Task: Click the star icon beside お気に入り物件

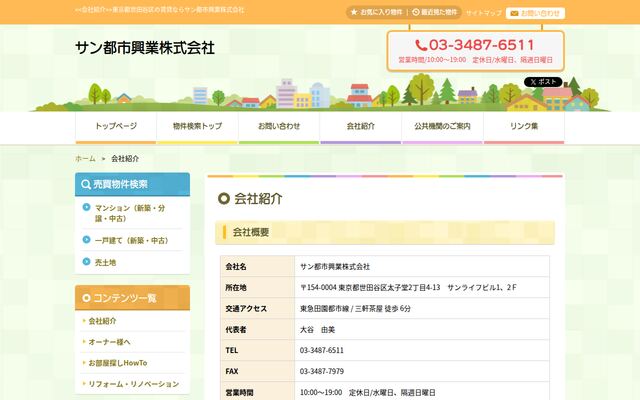Action: 354,12
